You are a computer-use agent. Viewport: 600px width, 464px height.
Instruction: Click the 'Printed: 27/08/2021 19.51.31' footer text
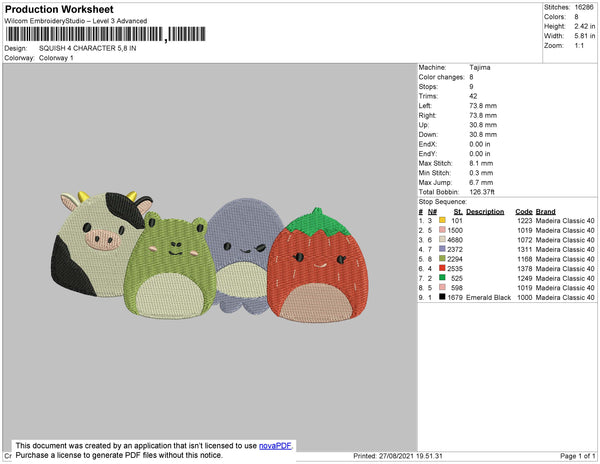(x=398, y=456)
